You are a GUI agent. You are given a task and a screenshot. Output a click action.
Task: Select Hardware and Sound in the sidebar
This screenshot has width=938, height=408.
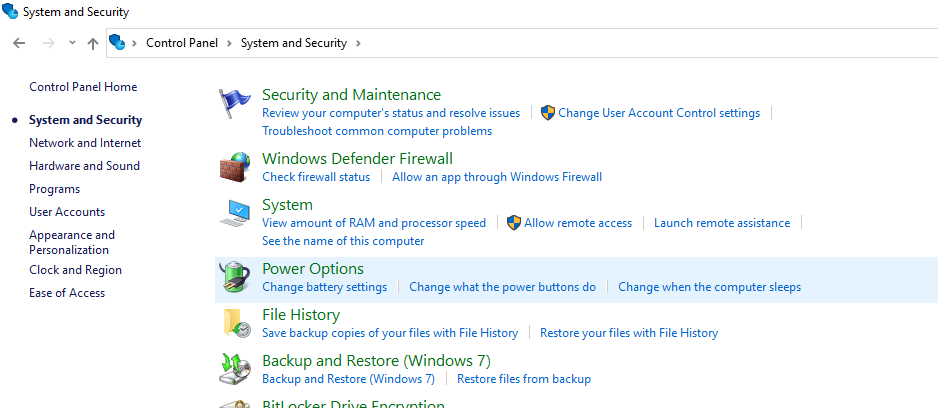[x=84, y=166]
